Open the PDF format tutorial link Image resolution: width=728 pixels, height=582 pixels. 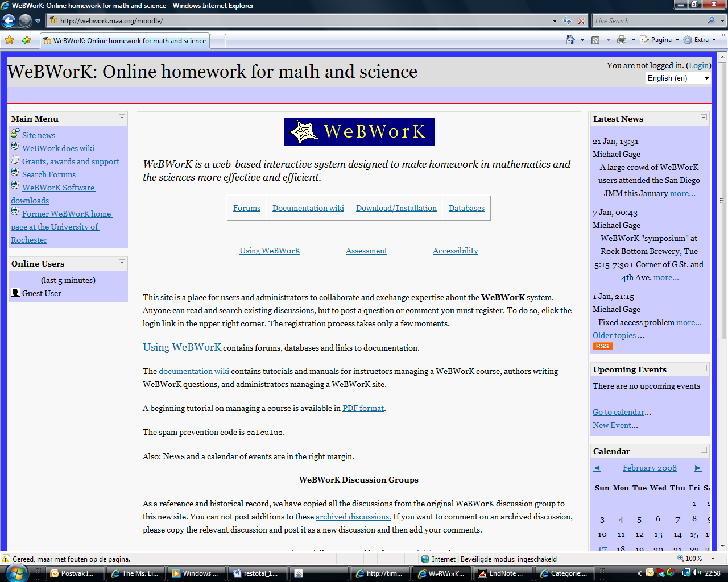tap(363, 408)
